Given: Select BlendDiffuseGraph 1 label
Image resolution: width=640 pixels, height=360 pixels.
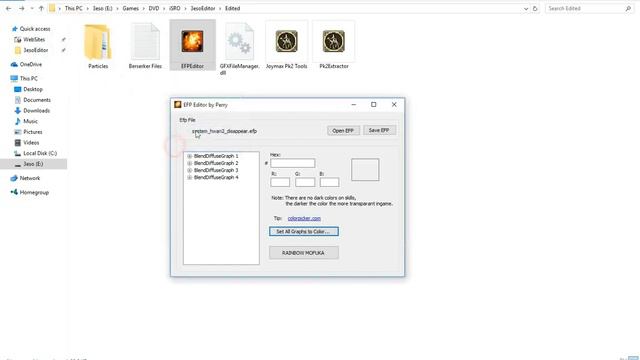Looking at the screenshot, I should pos(216,156).
